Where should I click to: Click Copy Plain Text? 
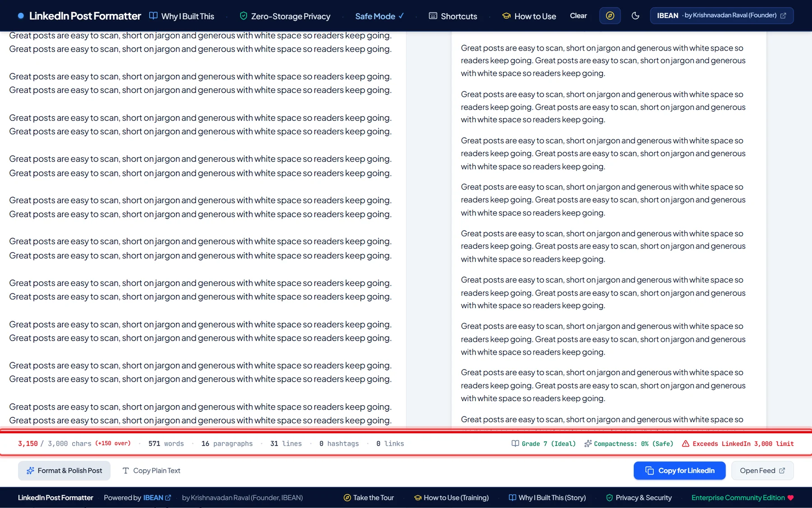(x=152, y=471)
